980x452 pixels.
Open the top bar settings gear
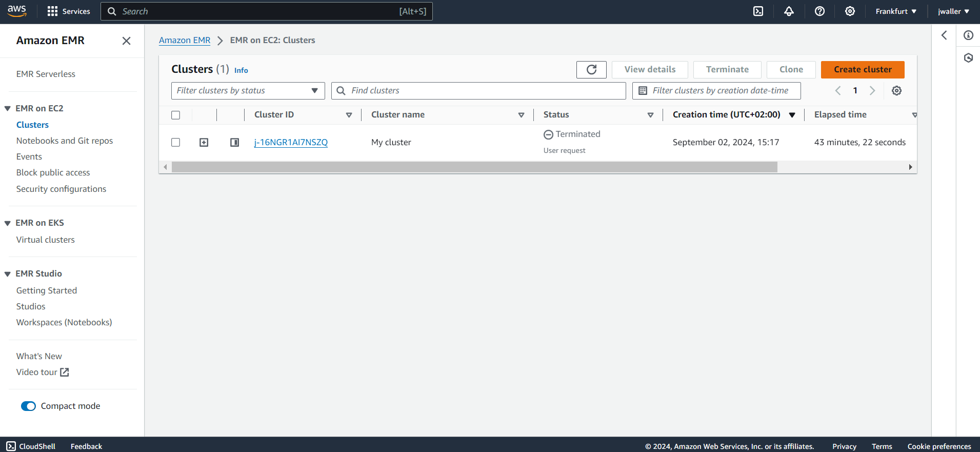850,11
